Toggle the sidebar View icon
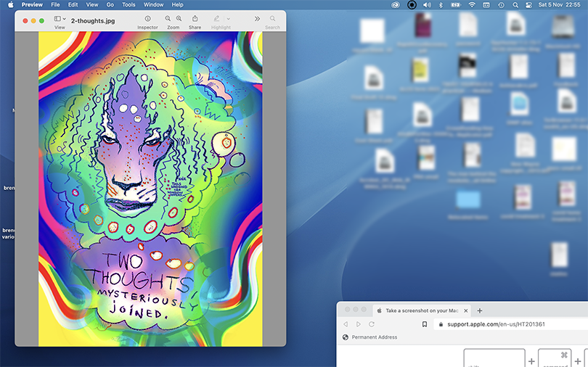Image resolution: width=588 pixels, height=367 pixels. point(57,18)
